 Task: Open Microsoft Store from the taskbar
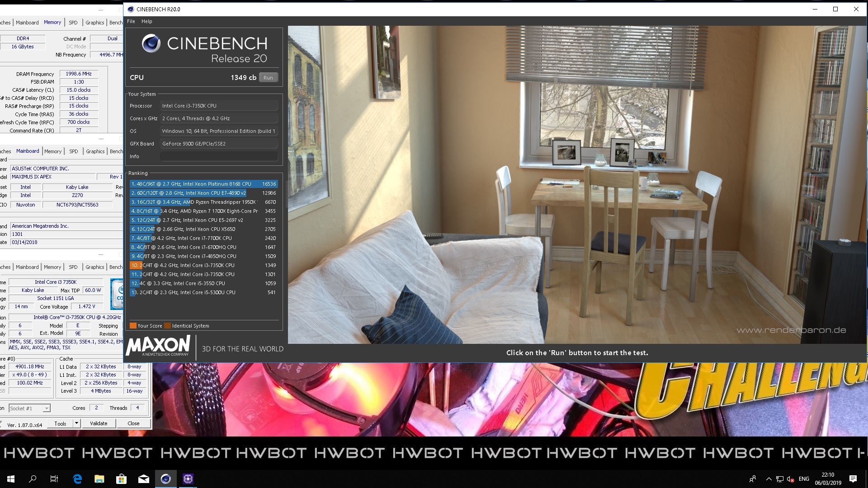(121, 479)
